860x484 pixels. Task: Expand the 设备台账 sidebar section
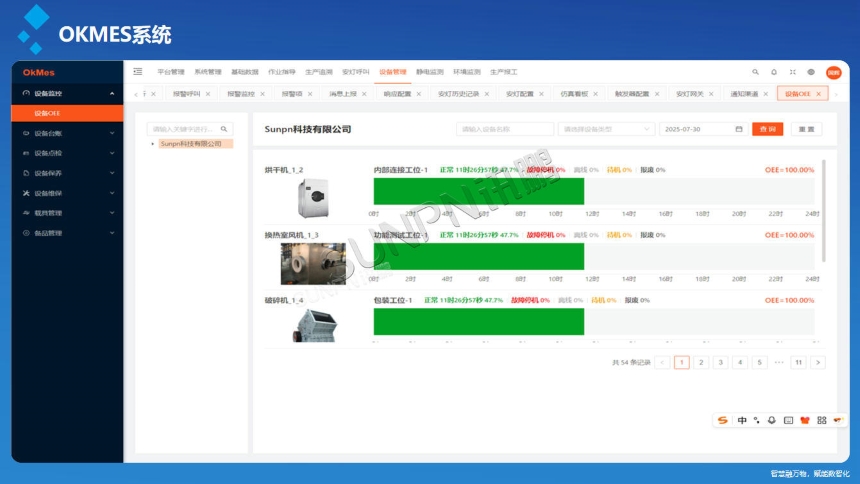click(112, 133)
